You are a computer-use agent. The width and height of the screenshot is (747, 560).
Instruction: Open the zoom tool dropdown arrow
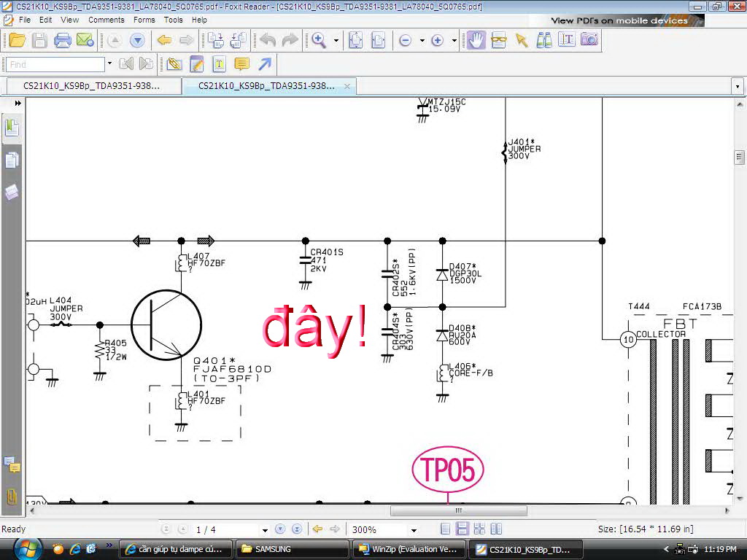click(x=336, y=41)
